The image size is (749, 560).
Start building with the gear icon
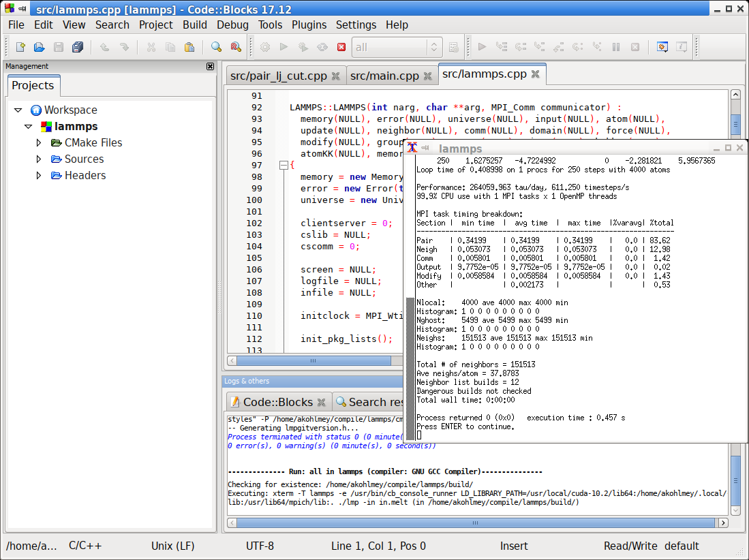[x=264, y=46]
